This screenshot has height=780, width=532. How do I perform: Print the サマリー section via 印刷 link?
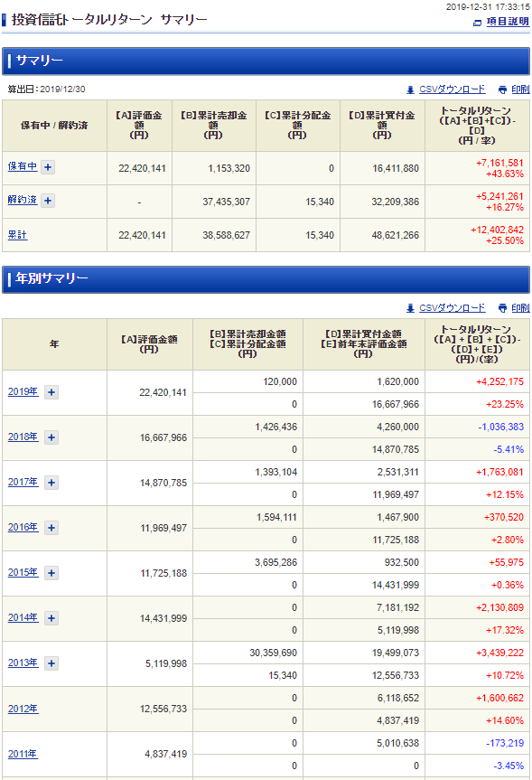[x=520, y=89]
